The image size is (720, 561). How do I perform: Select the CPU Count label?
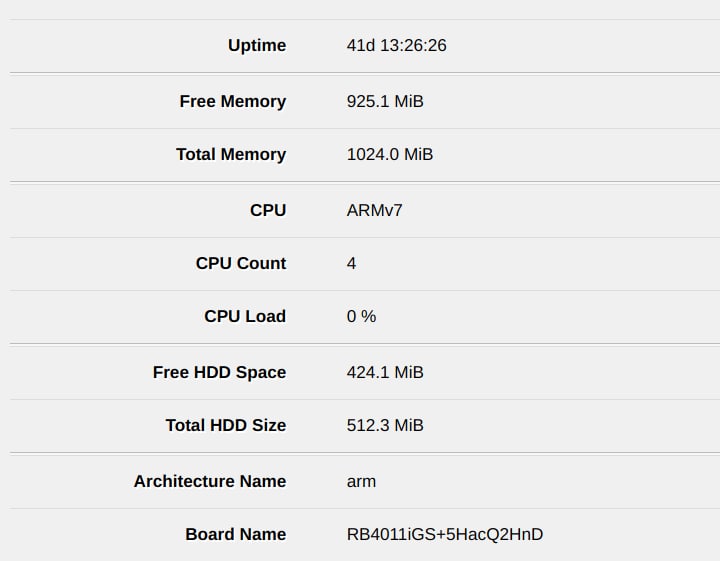pyautogui.click(x=241, y=264)
